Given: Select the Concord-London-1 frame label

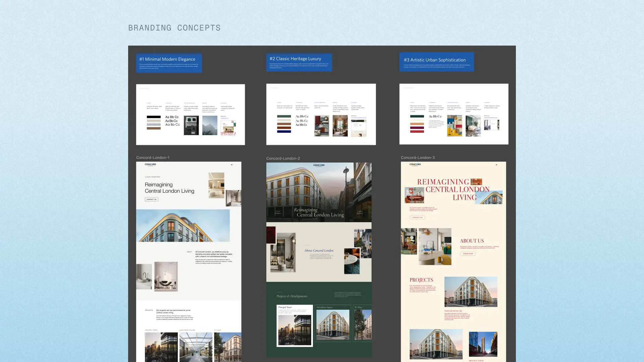Looking at the screenshot, I should point(153,158).
